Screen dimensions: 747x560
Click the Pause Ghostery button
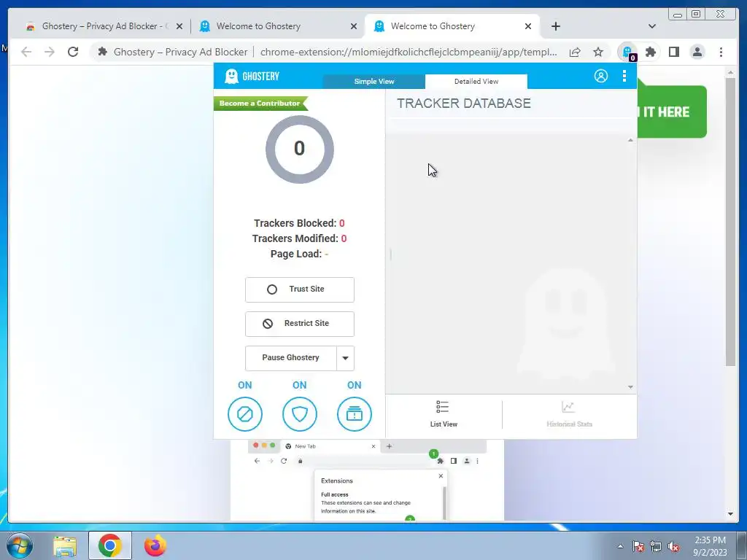click(290, 357)
